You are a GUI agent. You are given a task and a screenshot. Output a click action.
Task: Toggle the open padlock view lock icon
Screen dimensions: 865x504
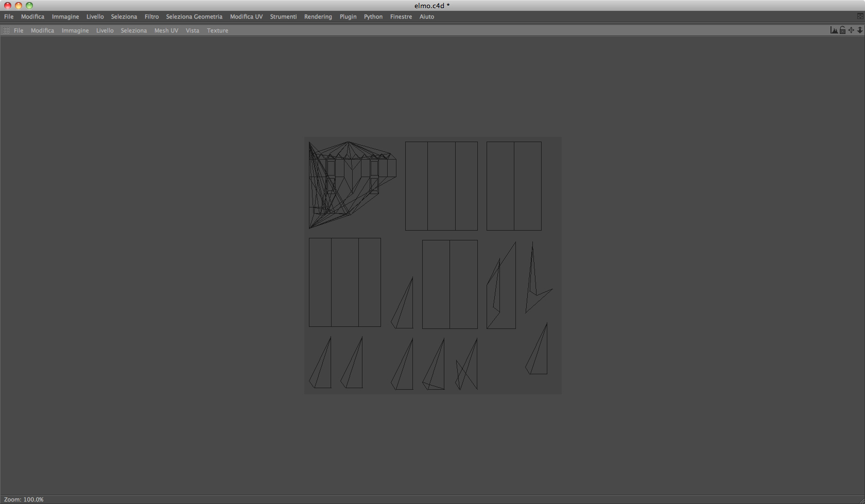842,30
